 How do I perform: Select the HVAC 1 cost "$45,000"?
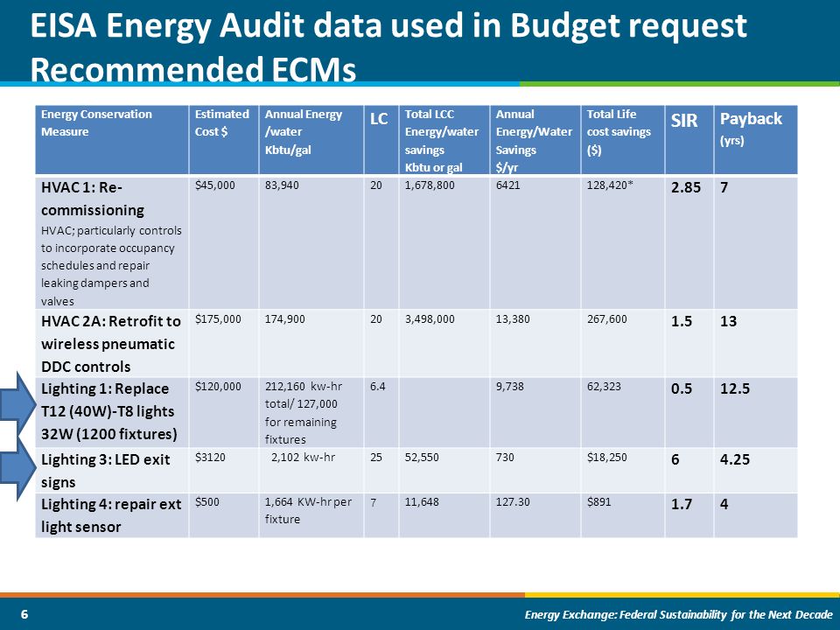pyautogui.click(x=215, y=185)
